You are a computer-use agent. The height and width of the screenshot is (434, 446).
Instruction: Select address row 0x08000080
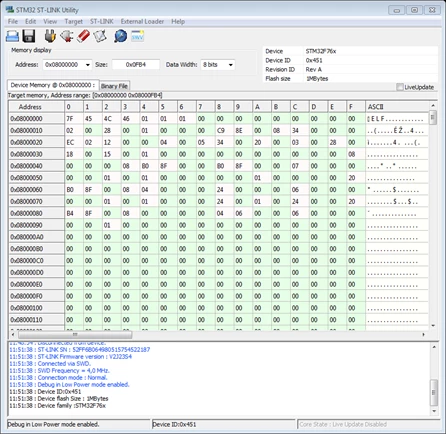coord(36,213)
